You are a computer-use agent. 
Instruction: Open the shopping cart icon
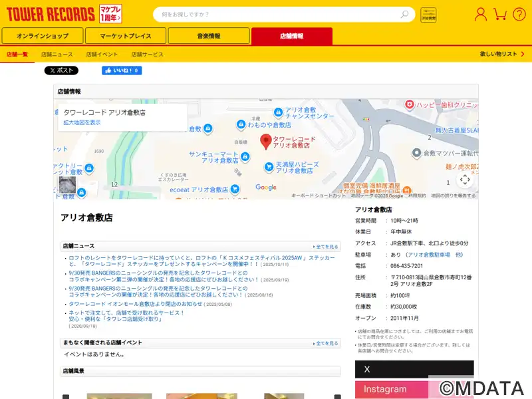click(500, 14)
